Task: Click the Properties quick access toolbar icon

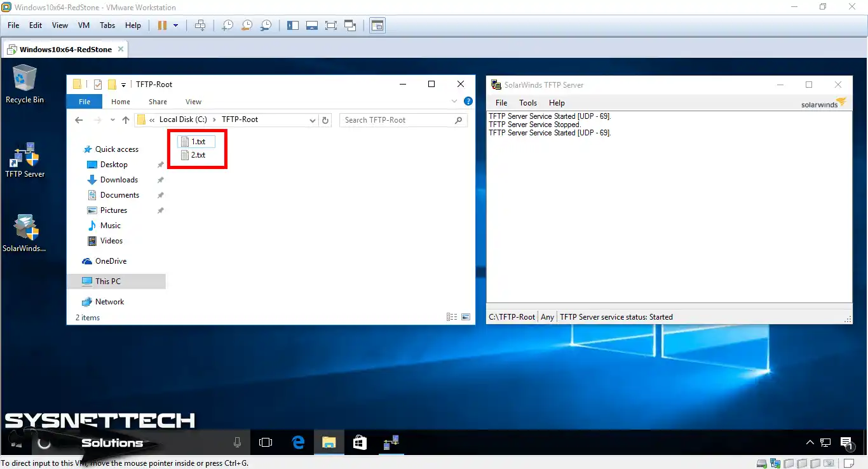Action: click(97, 84)
